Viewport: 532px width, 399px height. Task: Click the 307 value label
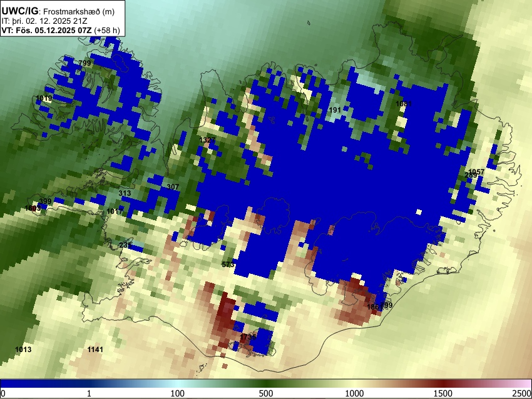[x=173, y=187]
